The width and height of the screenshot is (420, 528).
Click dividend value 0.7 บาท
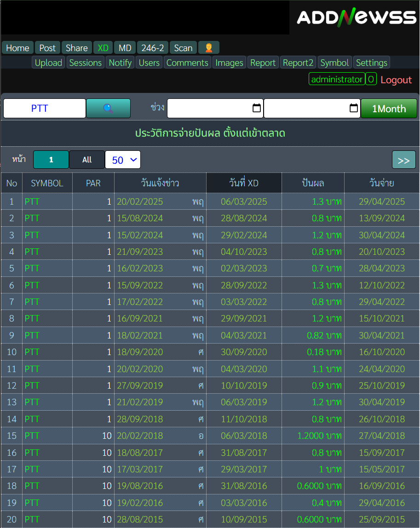(327, 269)
